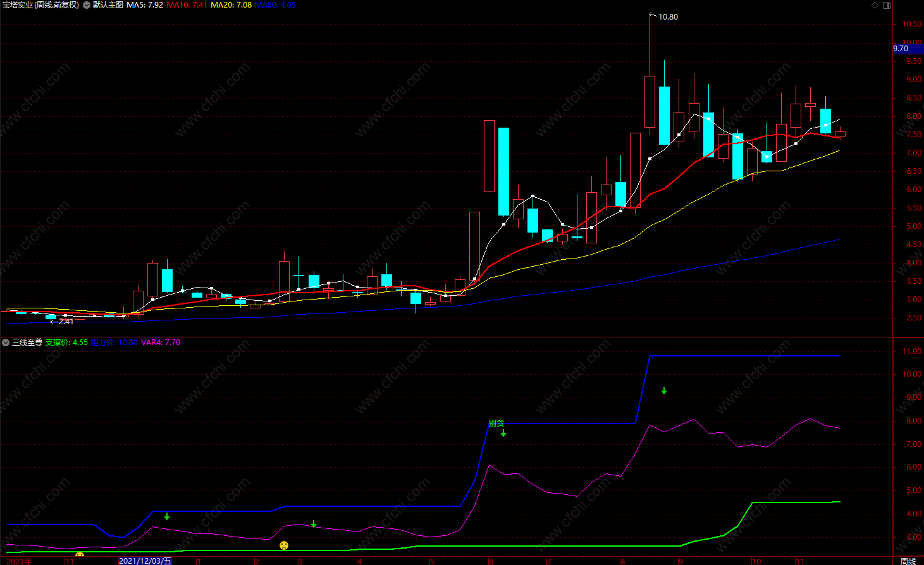Click the month 10 marker on the time axis
This screenshot has height=565, width=924.
click(756, 561)
